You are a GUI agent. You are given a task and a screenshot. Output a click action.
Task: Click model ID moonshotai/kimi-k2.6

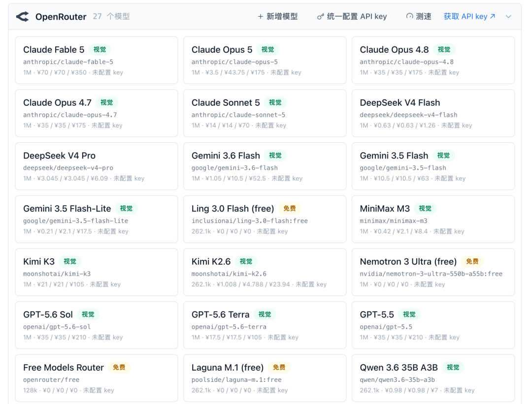pyautogui.click(x=229, y=274)
